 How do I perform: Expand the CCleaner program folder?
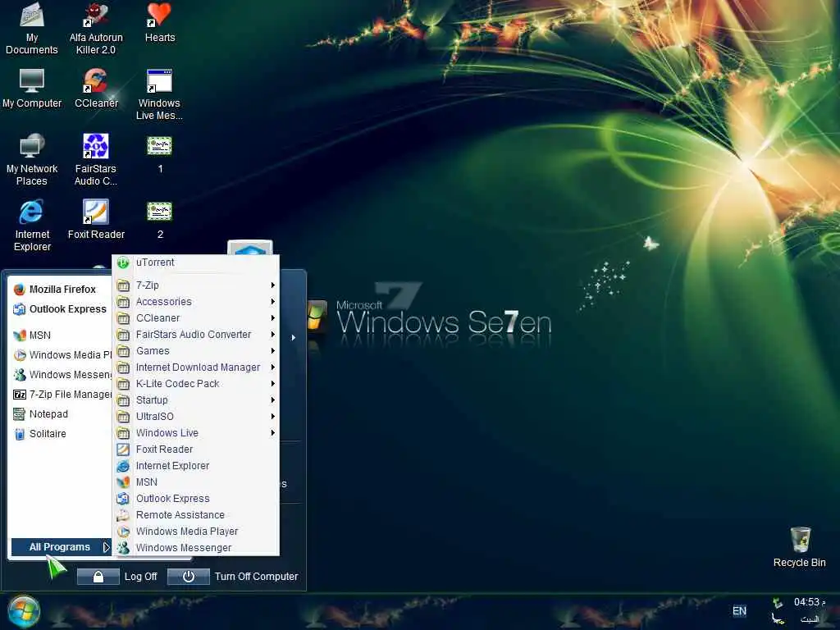[x=196, y=318]
